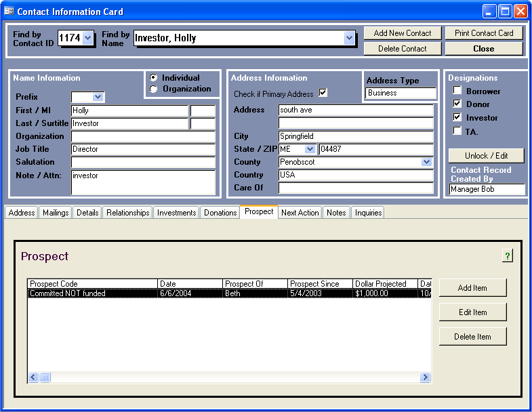Click the green help question mark icon

click(x=508, y=255)
